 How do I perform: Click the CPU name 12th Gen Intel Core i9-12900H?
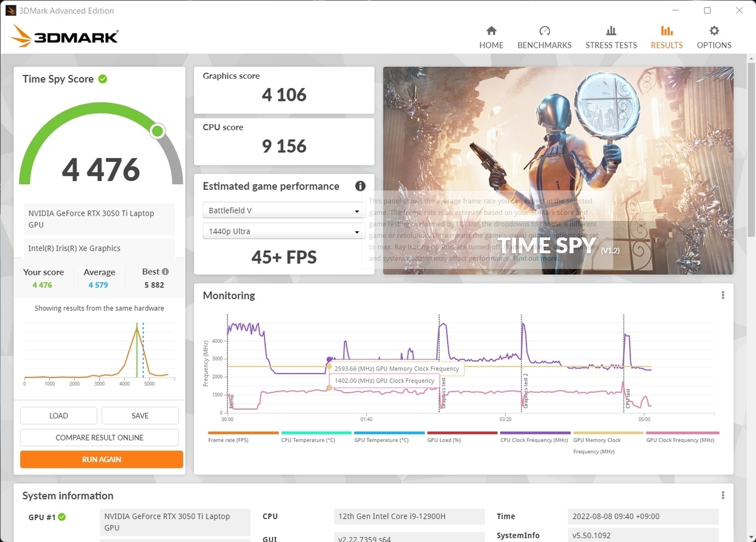point(409,517)
